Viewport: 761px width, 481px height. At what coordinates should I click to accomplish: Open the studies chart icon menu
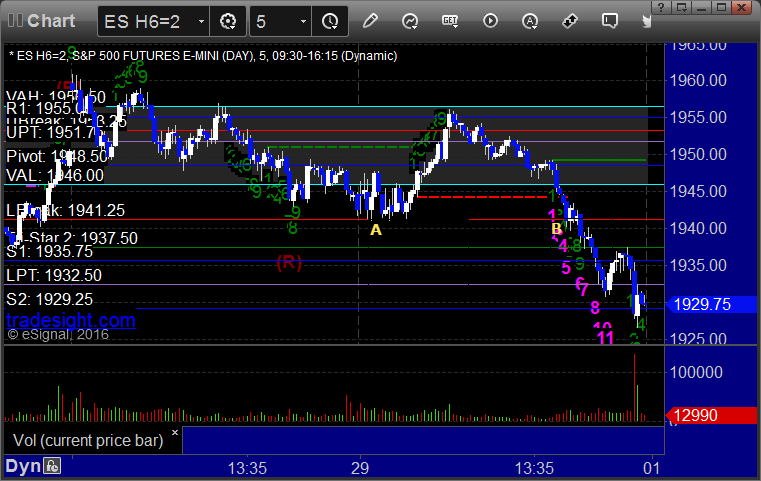point(410,21)
